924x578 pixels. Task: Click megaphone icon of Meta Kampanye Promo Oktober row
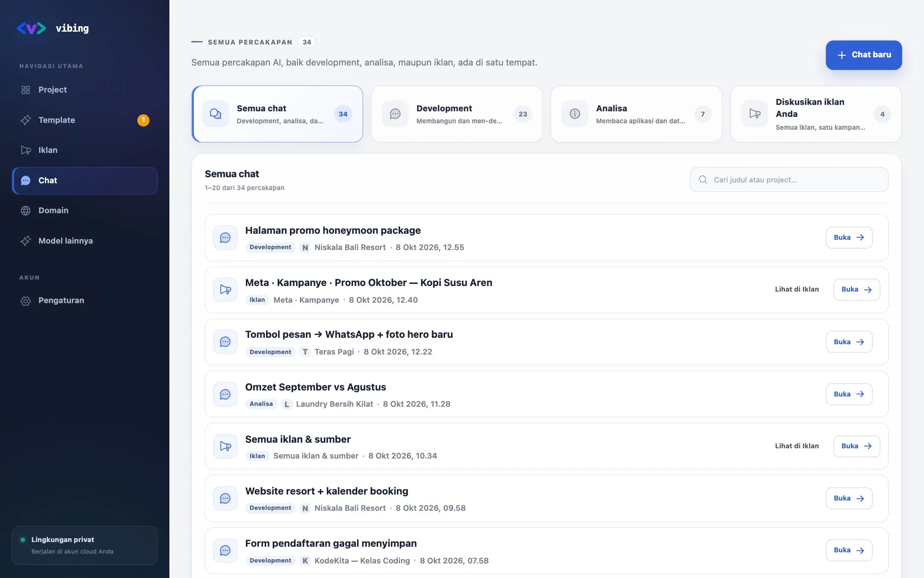coord(225,290)
